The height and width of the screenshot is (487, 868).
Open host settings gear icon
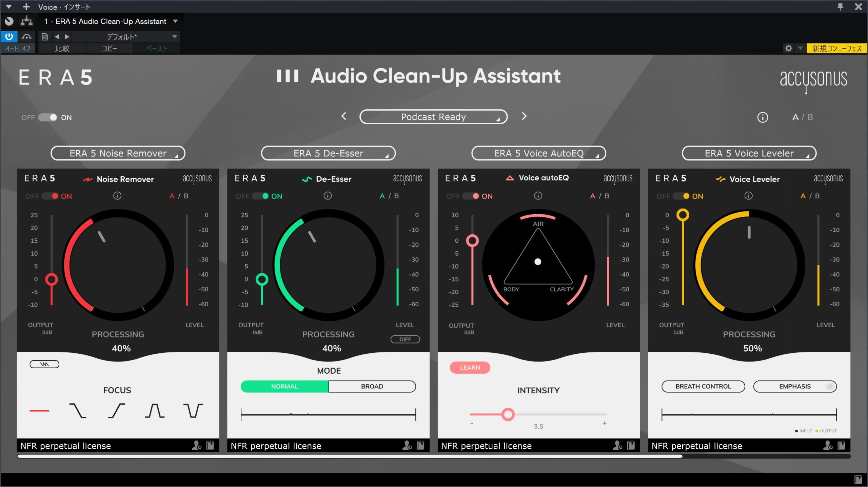[x=789, y=48]
